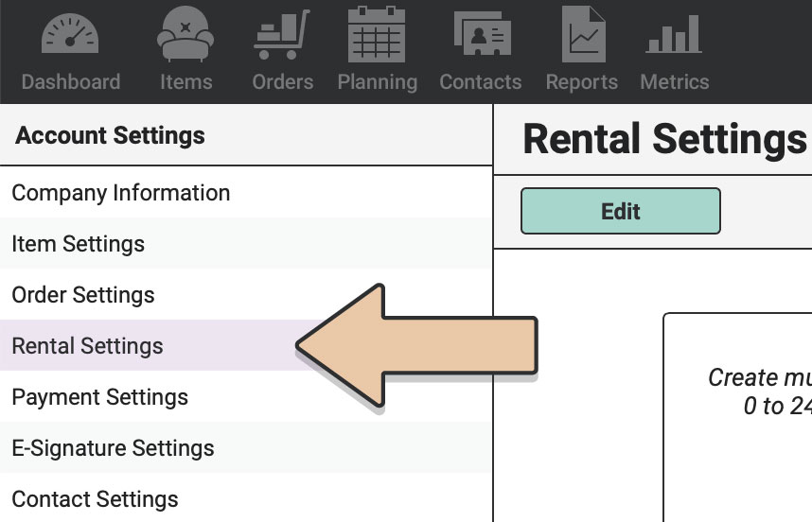This screenshot has height=522, width=812.
Task: Click the Contacts label in navigation
Action: pos(481,81)
